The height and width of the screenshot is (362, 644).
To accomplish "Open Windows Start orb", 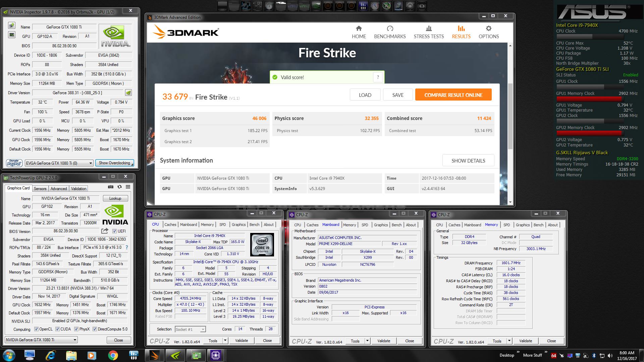I will [9, 355].
